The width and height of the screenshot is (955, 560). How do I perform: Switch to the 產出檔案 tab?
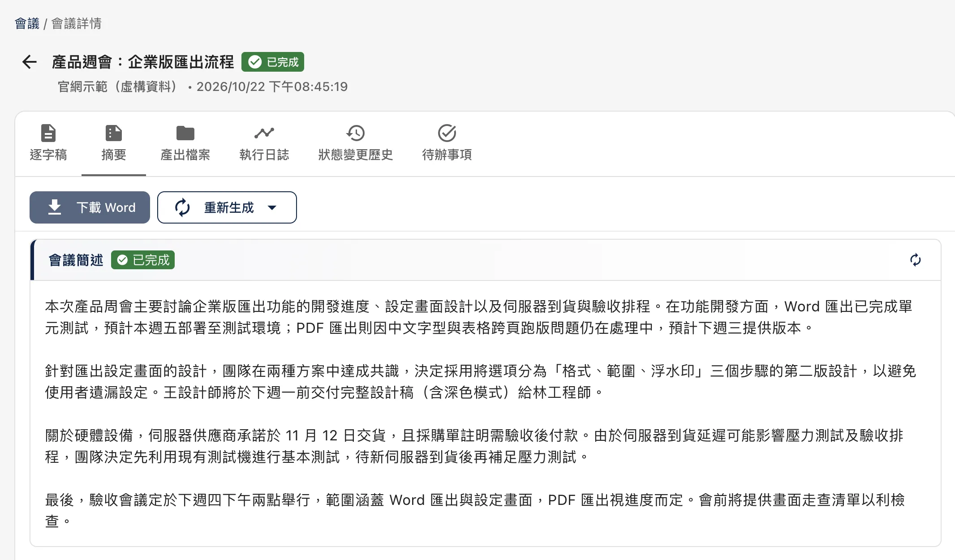[185, 143]
